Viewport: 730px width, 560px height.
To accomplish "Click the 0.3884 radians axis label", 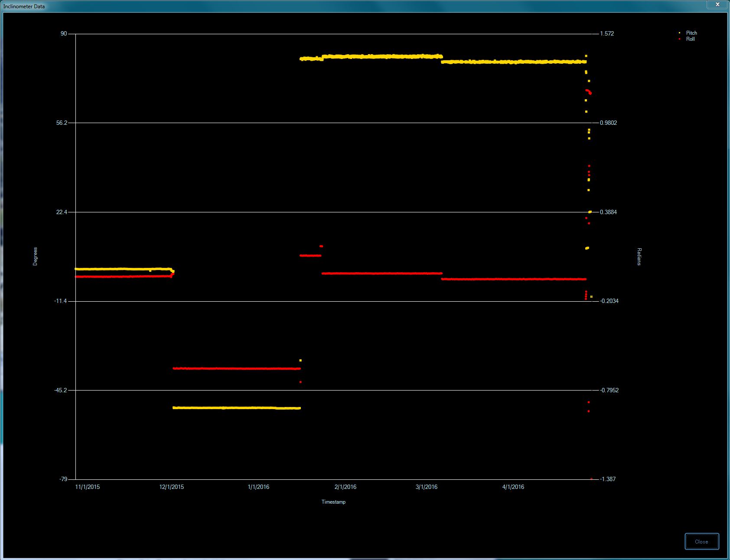I will (608, 212).
